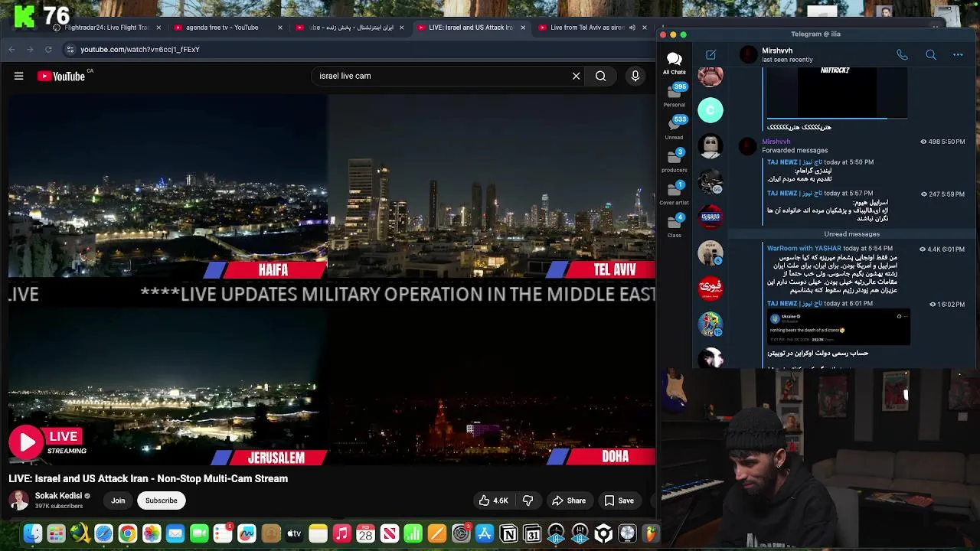Dislike the live stream video
980x551 pixels.
point(528,500)
